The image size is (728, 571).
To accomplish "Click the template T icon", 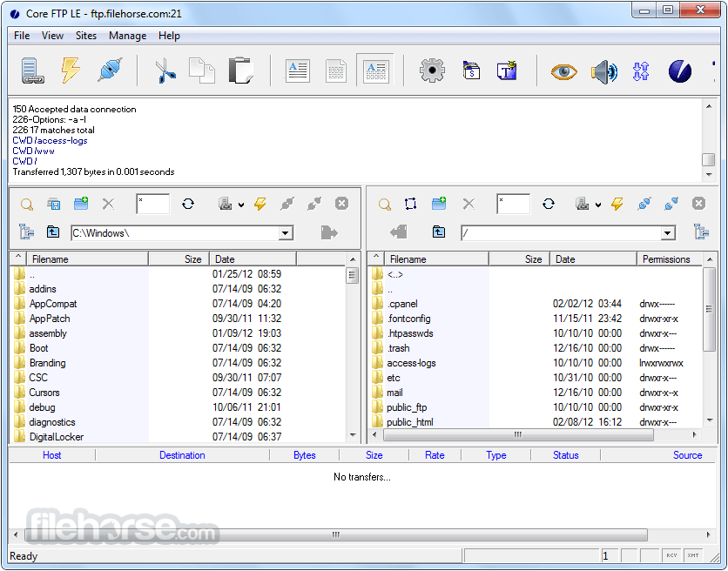I will (x=507, y=71).
